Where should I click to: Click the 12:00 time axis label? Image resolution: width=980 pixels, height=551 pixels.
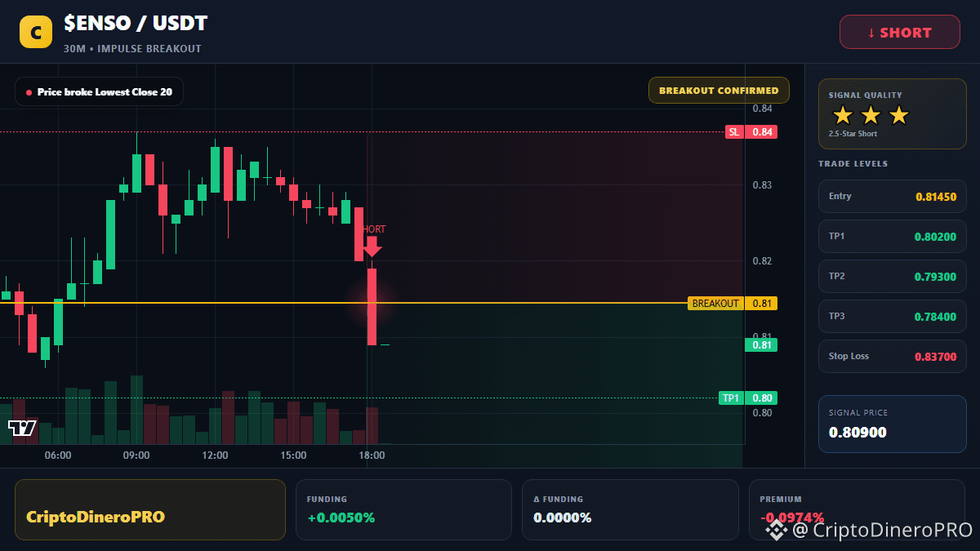tap(215, 455)
